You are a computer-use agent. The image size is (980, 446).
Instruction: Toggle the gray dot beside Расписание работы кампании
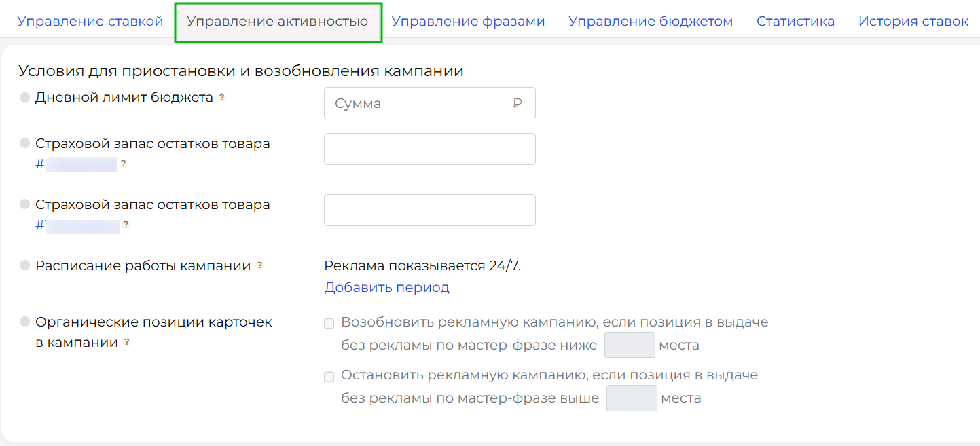coord(25,265)
